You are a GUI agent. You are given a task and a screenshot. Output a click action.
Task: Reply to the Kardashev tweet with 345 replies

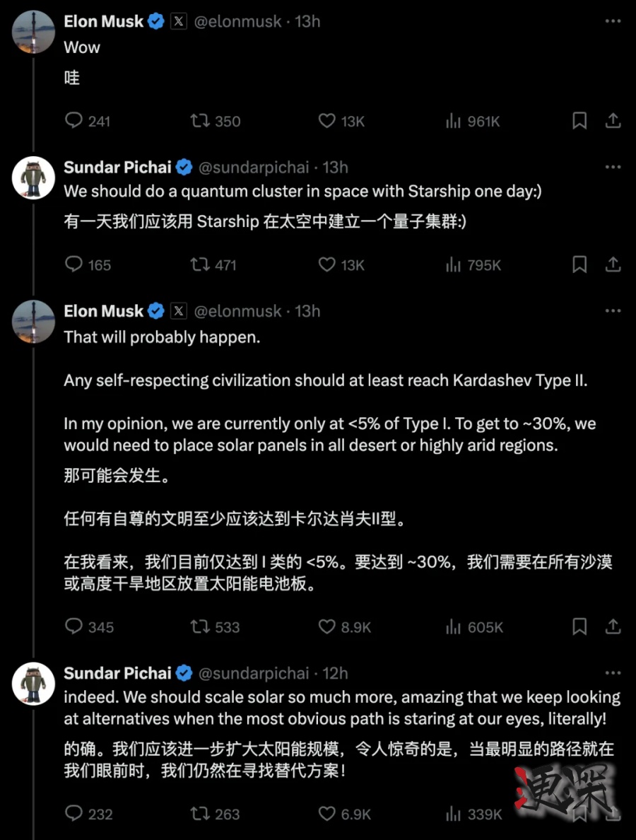point(73,626)
